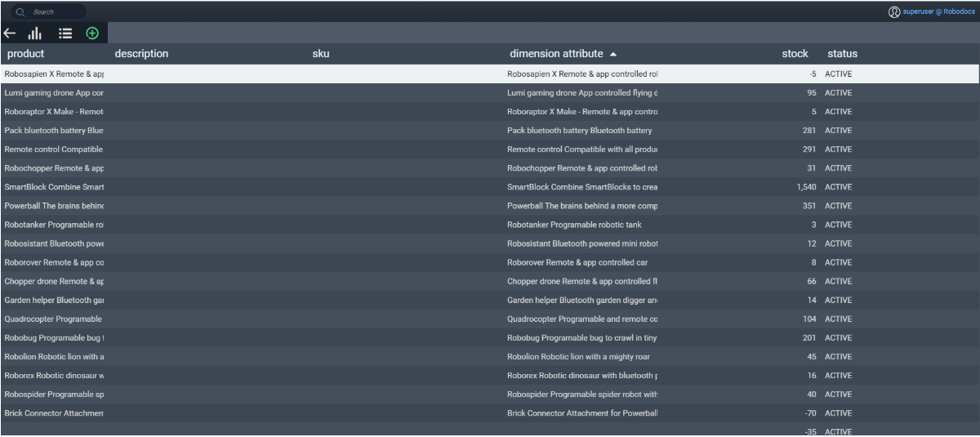Viewport: 980px width, 437px height.
Task: Select Brick Connector Attachment product cell
Action: pyautogui.click(x=54, y=413)
